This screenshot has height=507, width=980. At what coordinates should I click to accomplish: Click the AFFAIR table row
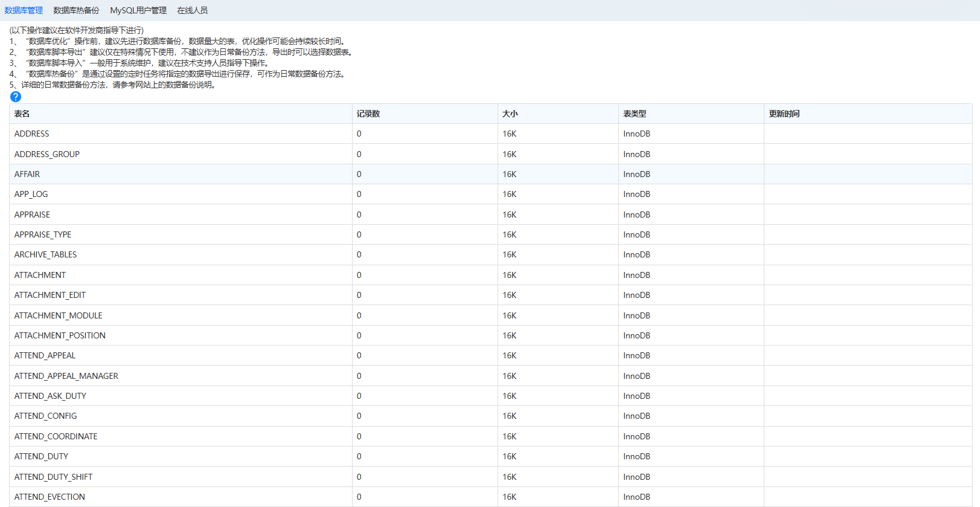click(27, 174)
